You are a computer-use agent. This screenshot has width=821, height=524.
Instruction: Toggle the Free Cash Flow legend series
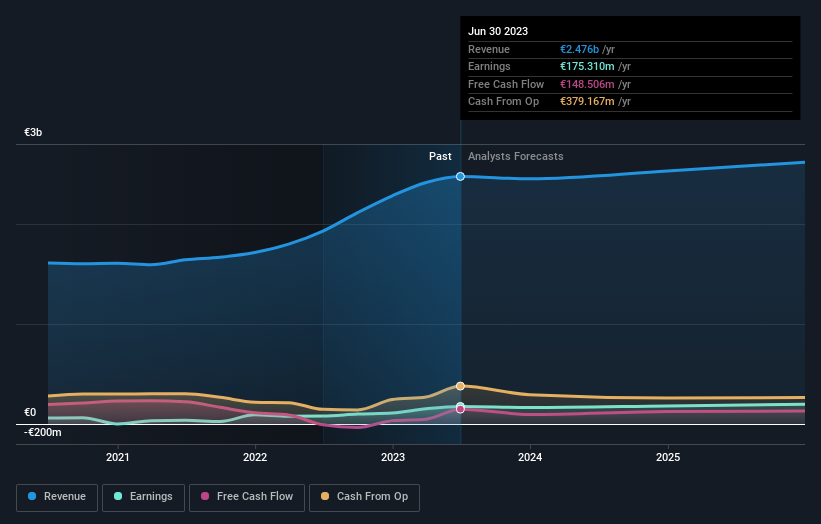247,497
